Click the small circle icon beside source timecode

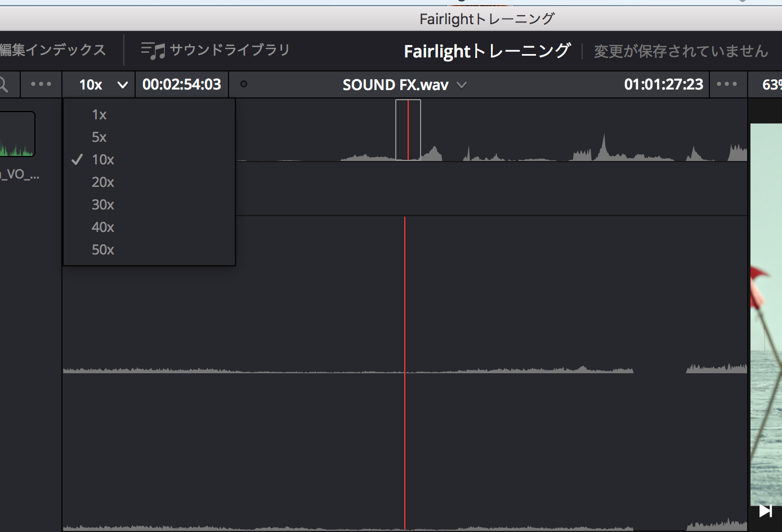[244, 84]
